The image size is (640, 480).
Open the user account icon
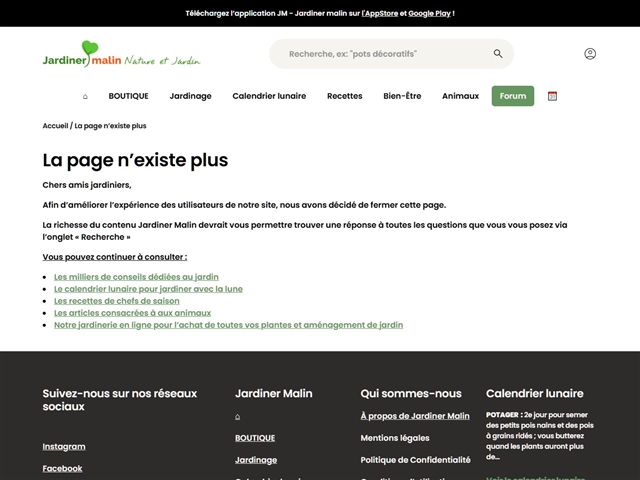coord(590,53)
